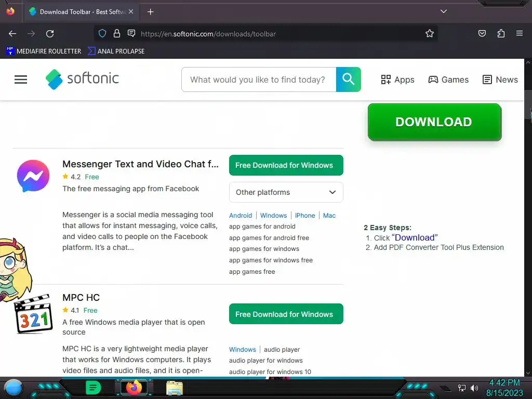The width and height of the screenshot is (532, 399).
Task: Open File Explorer from taskbar
Action: click(175, 388)
